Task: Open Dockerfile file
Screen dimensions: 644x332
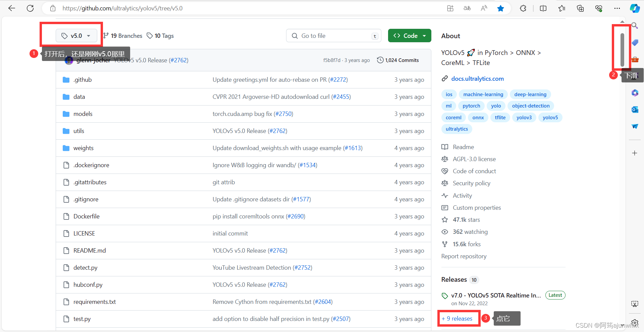Action: [x=87, y=216]
